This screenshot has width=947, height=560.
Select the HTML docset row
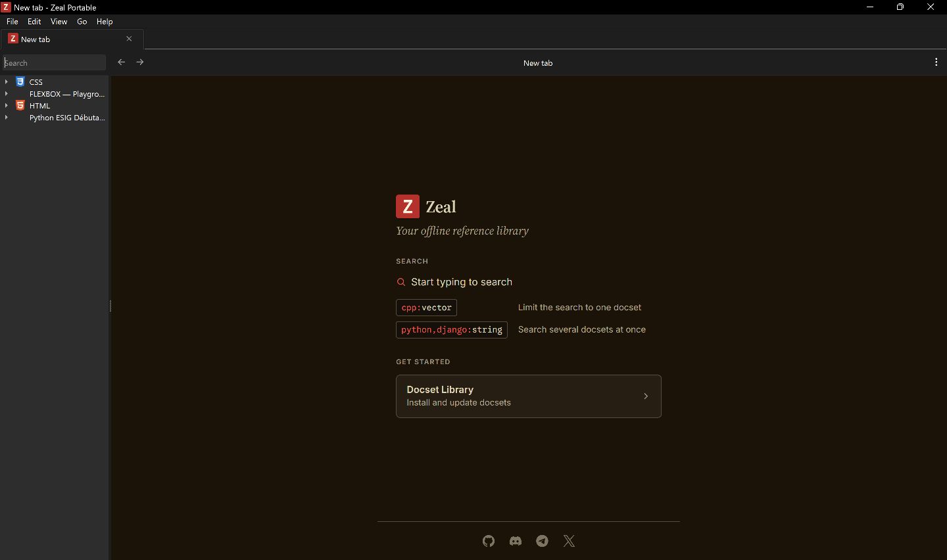click(54, 106)
